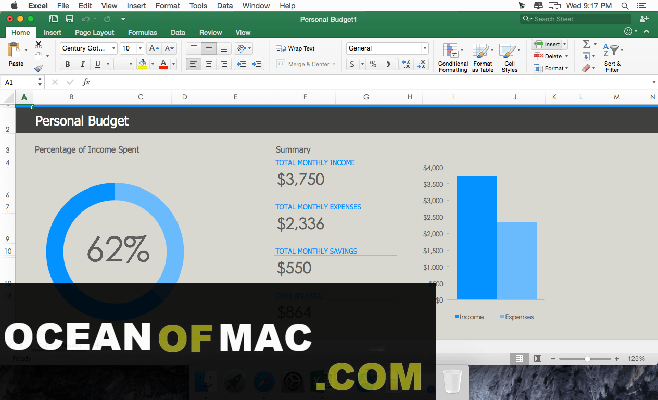Viewport: 658px width, 400px height.
Task: Open the Data ribbon tab
Action: coord(178,32)
